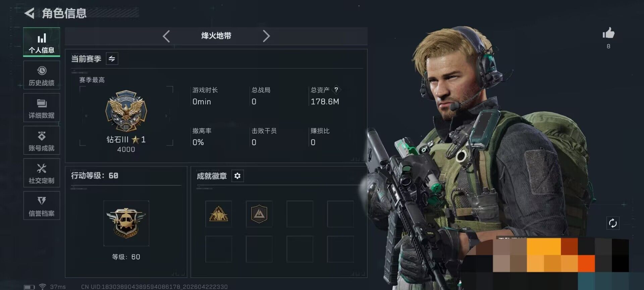Viewport: 644px width, 290px height.
Task: Open the 信誉档案 reputation file
Action: click(x=42, y=205)
